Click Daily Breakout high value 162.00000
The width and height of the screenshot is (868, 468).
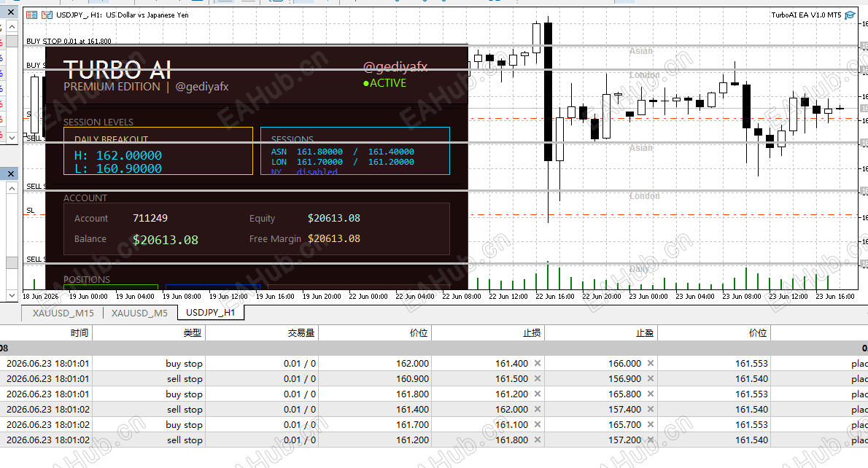[129, 155]
